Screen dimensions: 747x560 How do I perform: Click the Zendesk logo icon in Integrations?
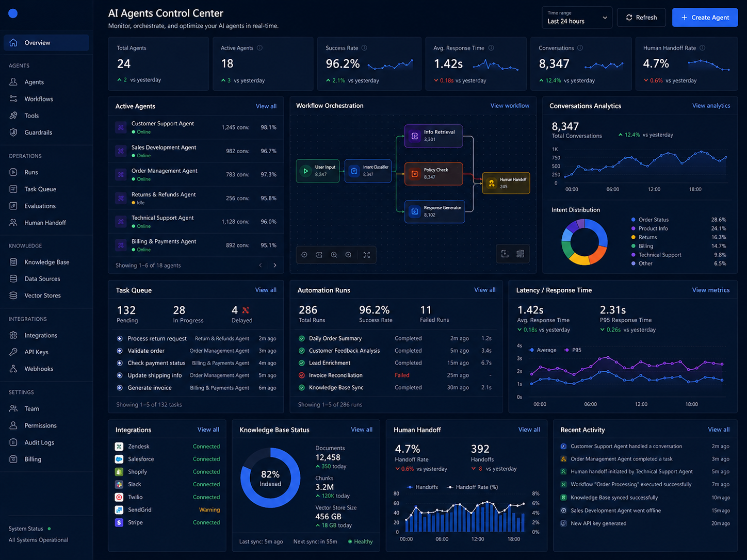click(x=119, y=447)
